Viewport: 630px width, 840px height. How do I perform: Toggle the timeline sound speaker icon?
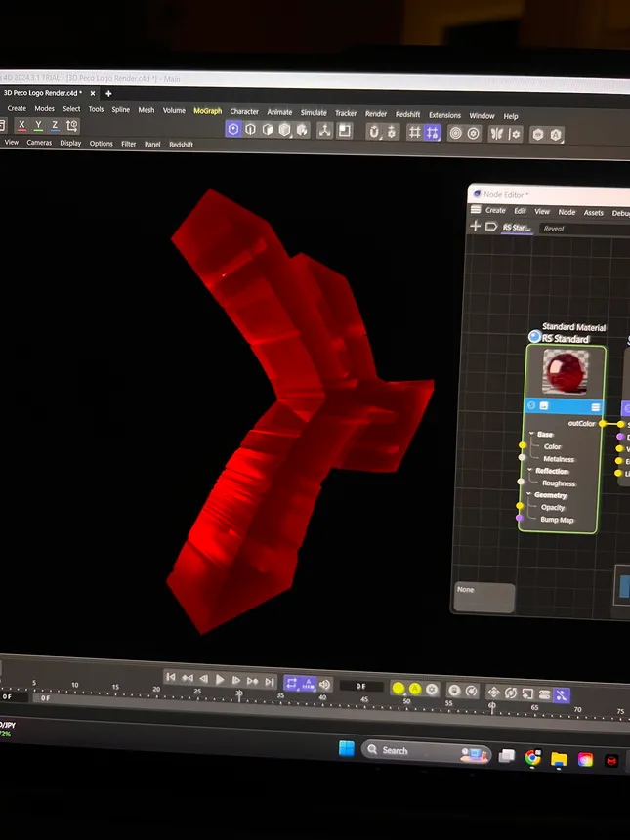coord(324,684)
